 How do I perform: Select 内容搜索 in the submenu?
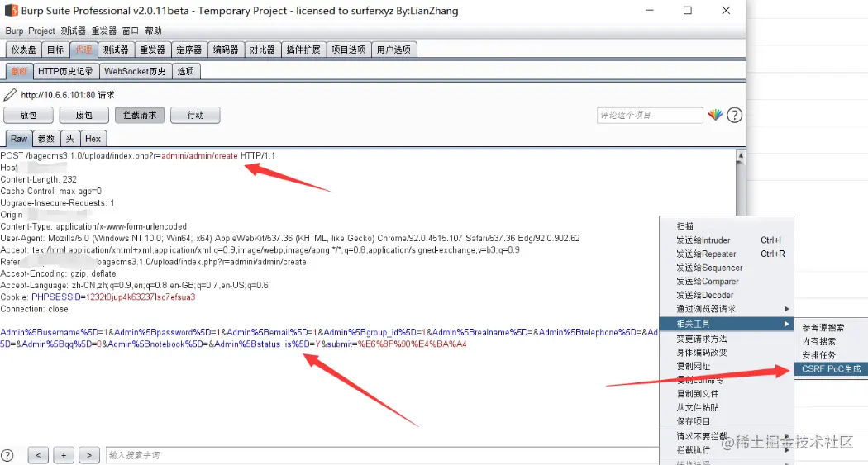832,341
